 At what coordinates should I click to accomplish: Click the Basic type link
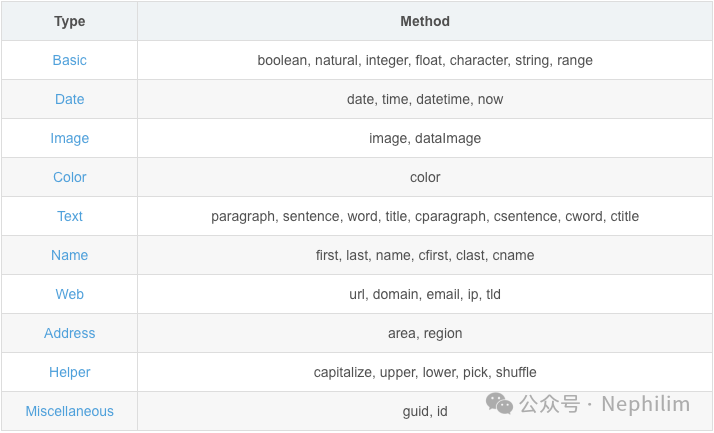[70, 60]
